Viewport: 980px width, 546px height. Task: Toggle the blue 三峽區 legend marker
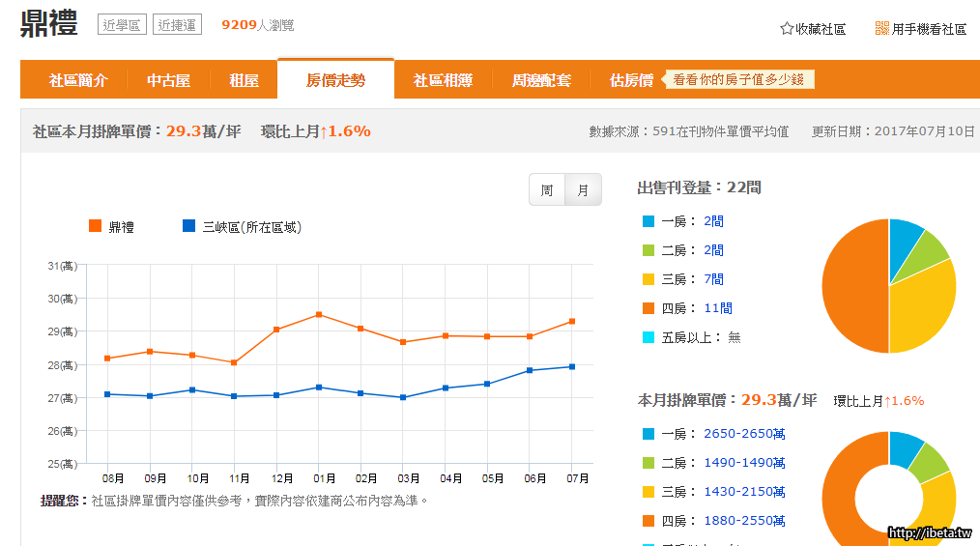(188, 226)
